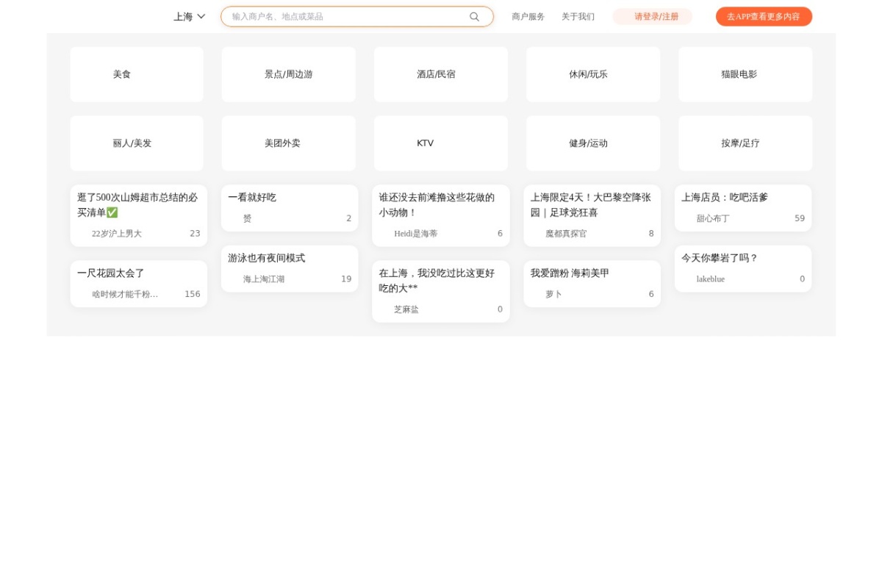Click the search magnifier icon

click(x=474, y=17)
